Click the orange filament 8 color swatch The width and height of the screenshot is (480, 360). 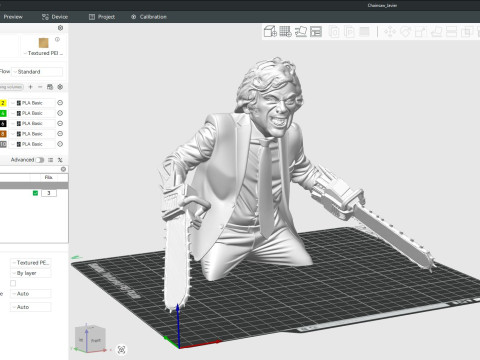tap(3, 134)
